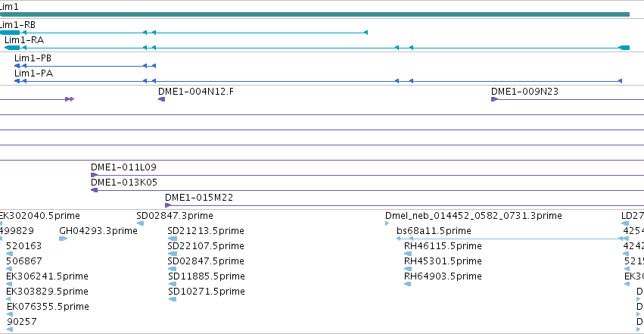Viewport: 644px width, 334px height.
Task: Select the DME1-004N12.F clone label
Action: pyautogui.click(x=196, y=91)
